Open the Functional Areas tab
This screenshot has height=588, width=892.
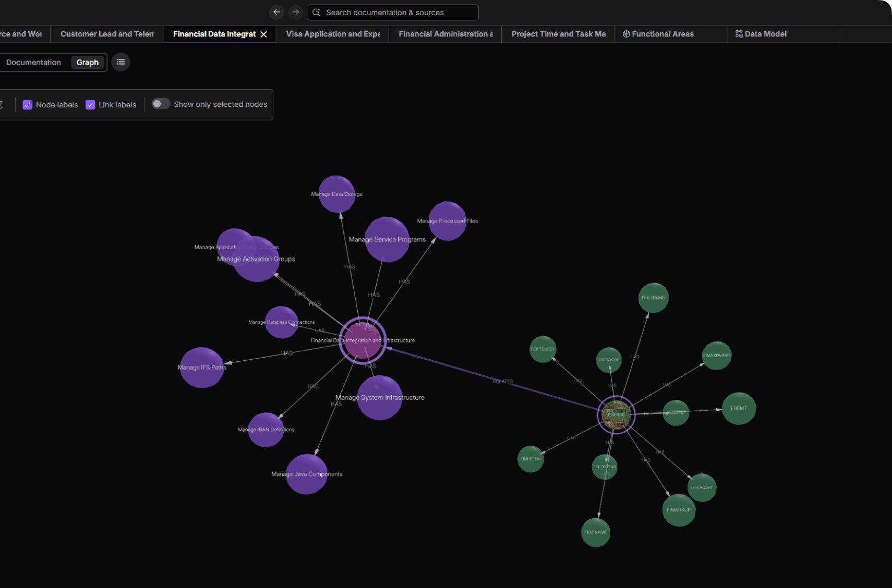(658, 34)
